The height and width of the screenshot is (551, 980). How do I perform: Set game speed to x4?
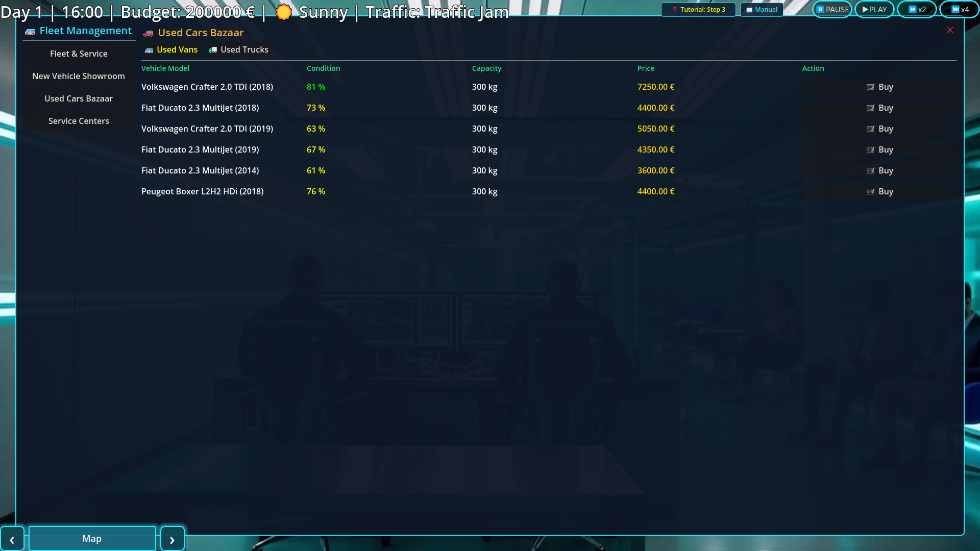pyautogui.click(x=959, y=9)
